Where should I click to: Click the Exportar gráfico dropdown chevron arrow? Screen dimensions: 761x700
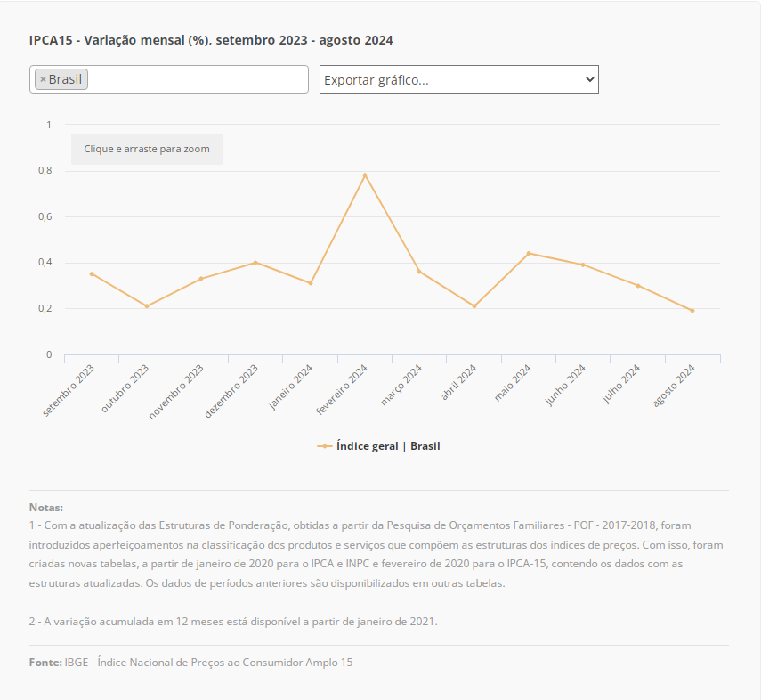588,79
